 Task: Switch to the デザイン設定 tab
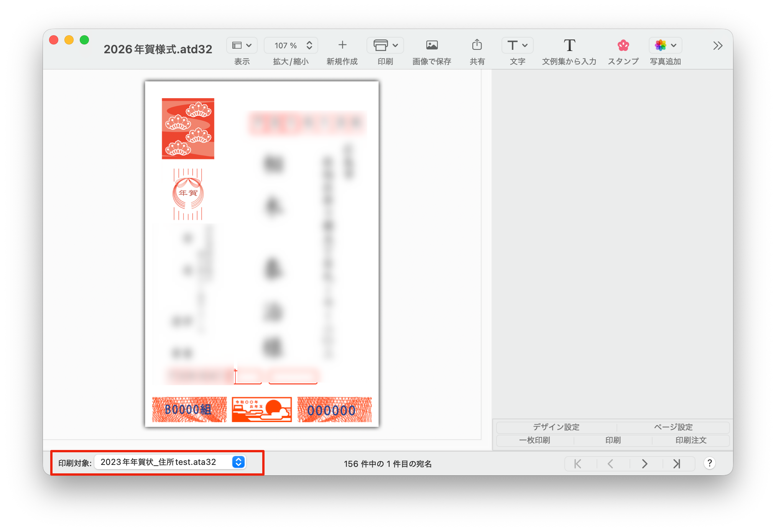(556, 427)
